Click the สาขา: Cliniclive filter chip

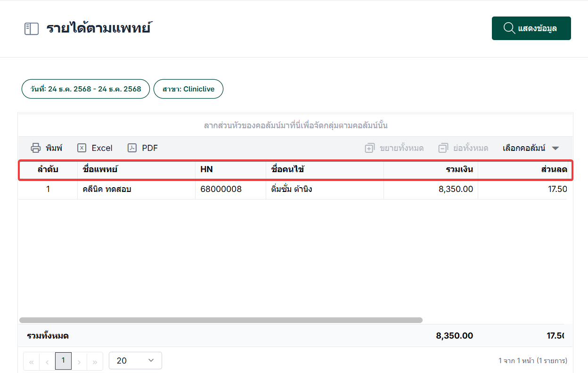point(188,89)
